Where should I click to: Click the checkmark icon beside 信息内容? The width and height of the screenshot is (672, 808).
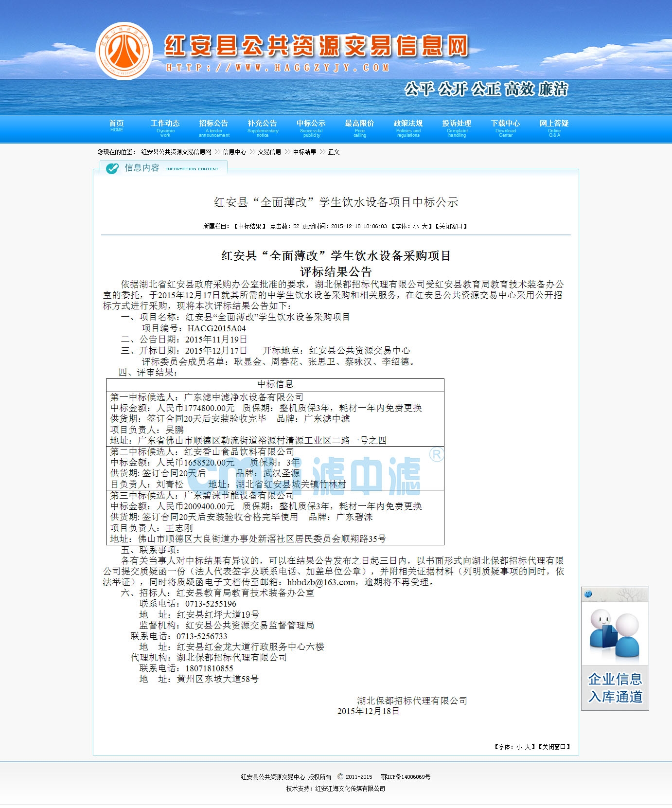tap(112, 168)
